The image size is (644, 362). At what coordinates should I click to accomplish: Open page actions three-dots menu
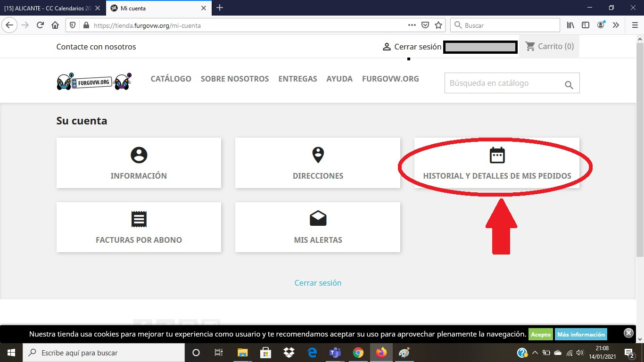point(412,25)
